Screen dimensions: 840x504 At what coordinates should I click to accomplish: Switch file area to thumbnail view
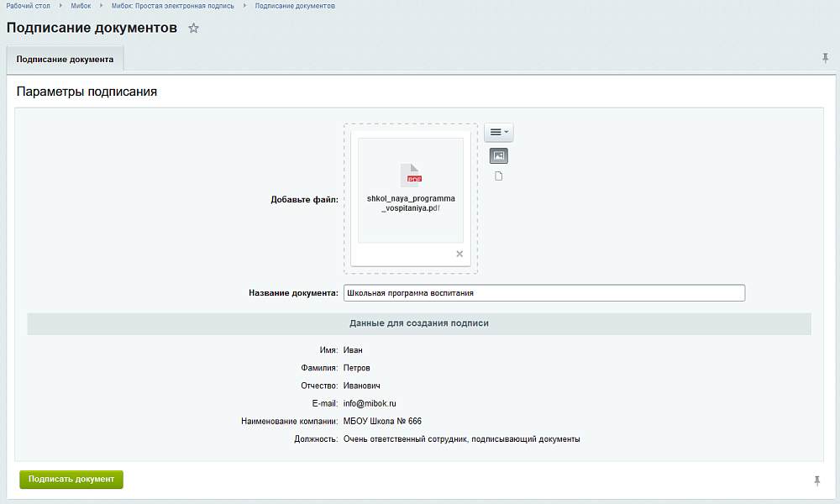click(x=498, y=156)
